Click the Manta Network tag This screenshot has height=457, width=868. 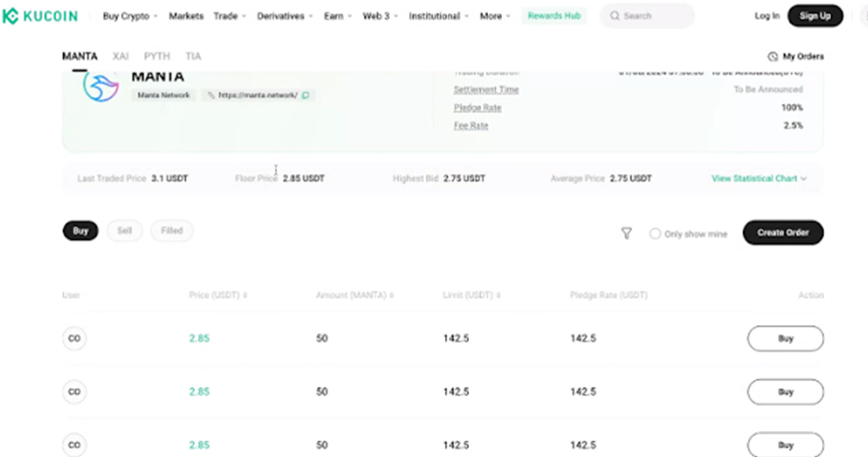point(163,95)
